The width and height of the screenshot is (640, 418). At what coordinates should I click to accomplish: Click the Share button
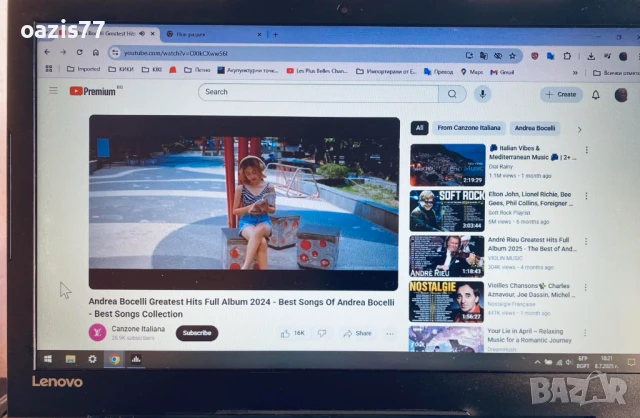[357, 333]
